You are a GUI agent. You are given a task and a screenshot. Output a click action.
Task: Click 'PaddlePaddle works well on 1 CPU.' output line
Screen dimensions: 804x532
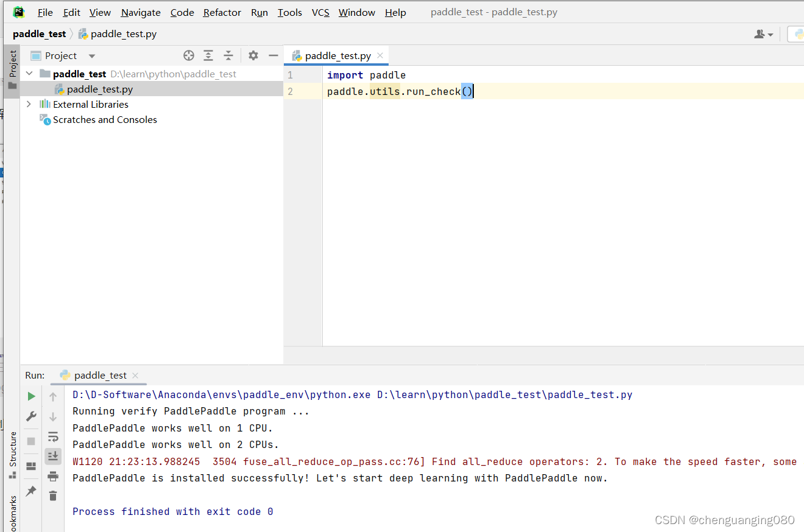173,429
